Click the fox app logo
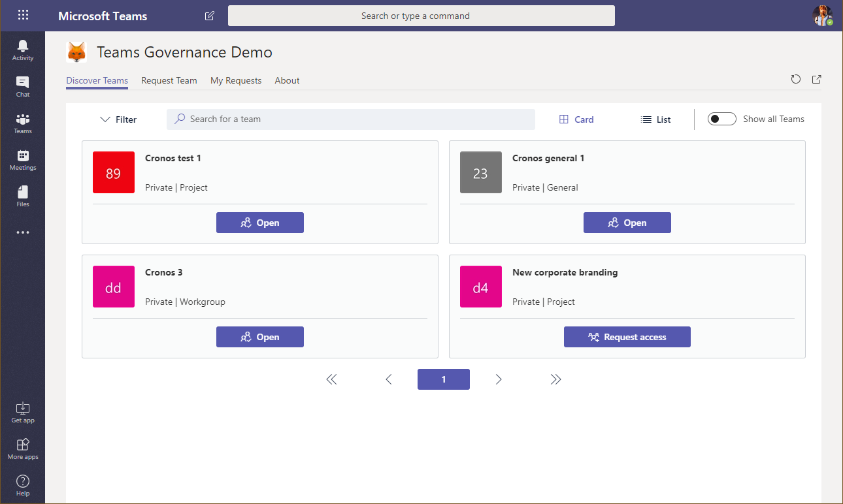 [x=77, y=52]
